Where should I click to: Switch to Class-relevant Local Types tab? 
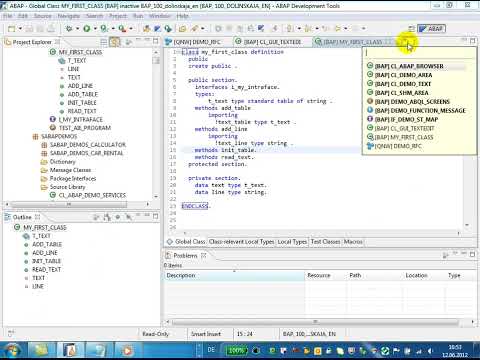(241, 242)
